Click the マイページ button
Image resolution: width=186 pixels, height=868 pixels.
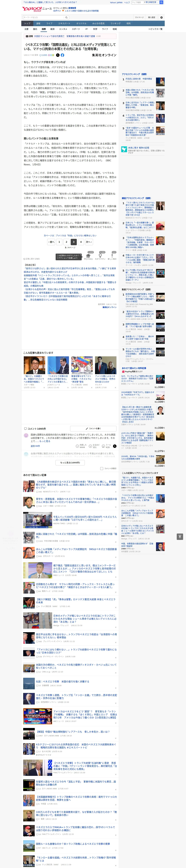pos(139,18)
